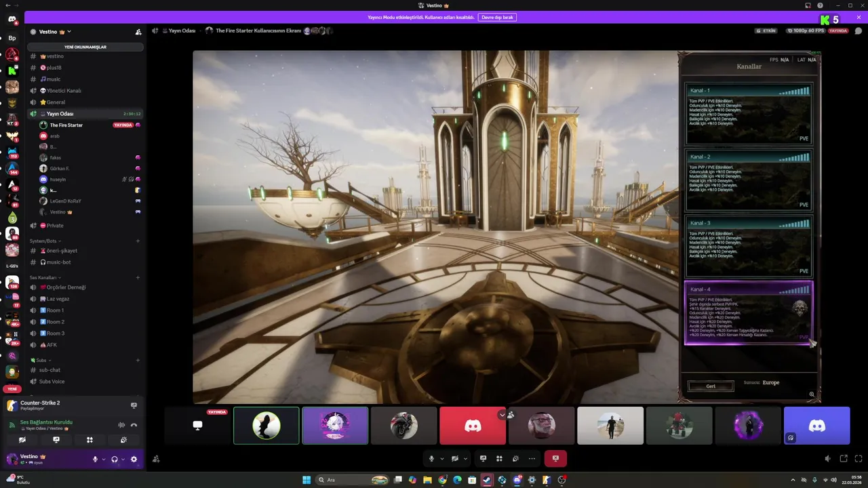Show hidden tray icons chevron
Screen dimensions: 868x488
793,480
